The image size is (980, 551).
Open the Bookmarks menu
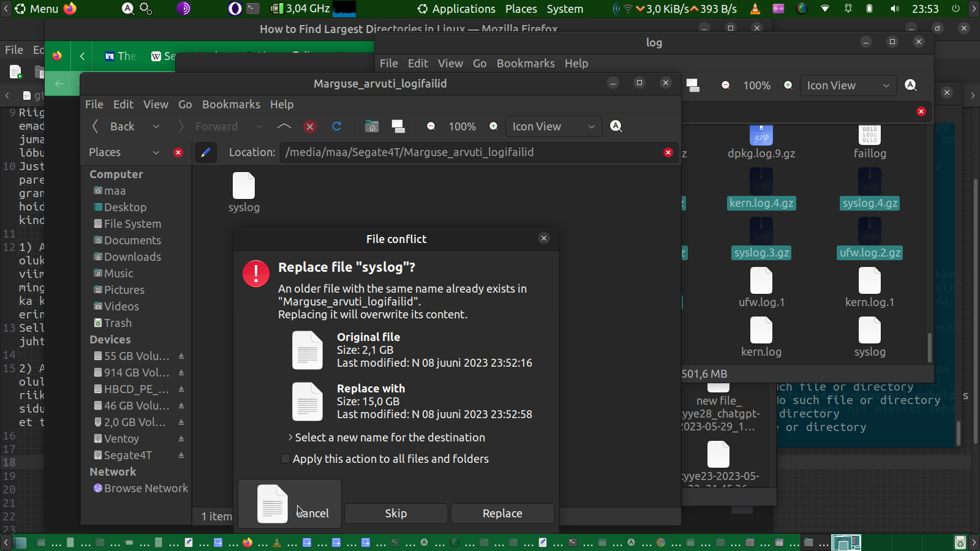(231, 104)
